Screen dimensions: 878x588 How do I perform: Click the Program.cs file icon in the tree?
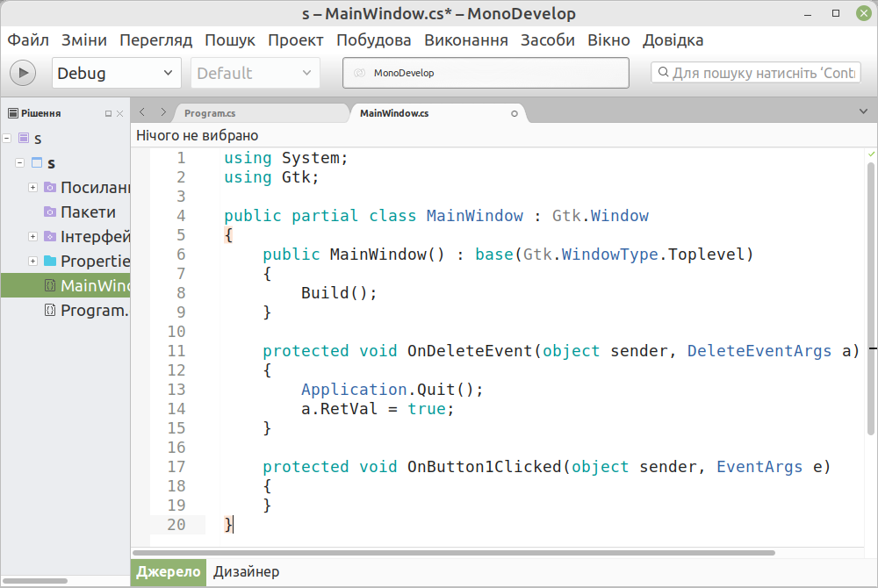click(x=50, y=310)
